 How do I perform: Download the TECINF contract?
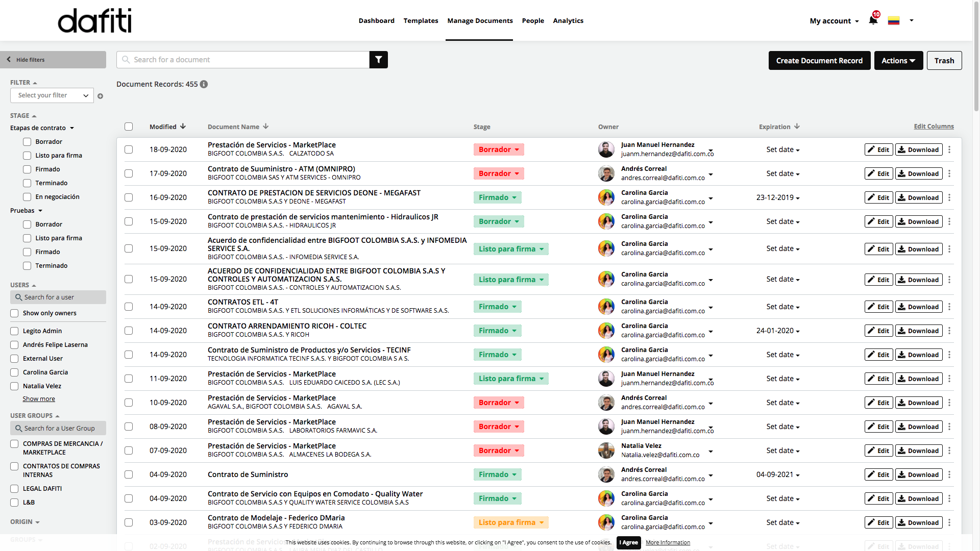919,355
